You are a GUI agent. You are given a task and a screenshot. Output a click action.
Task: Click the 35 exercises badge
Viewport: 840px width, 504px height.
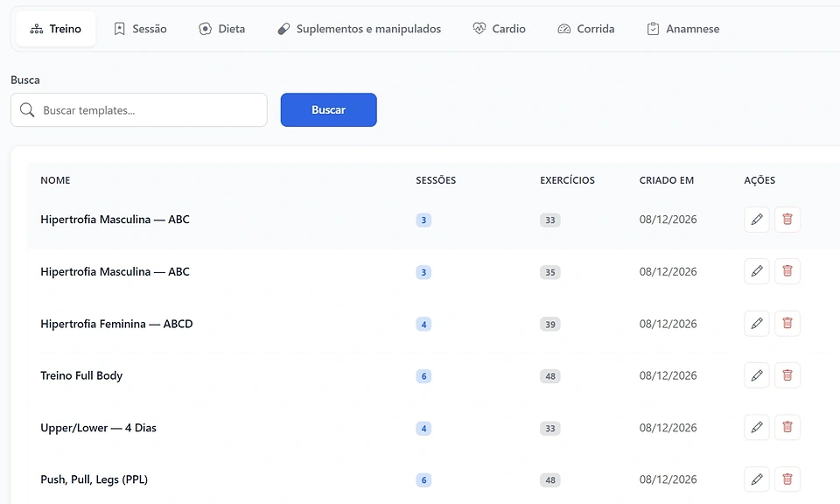(550, 272)
